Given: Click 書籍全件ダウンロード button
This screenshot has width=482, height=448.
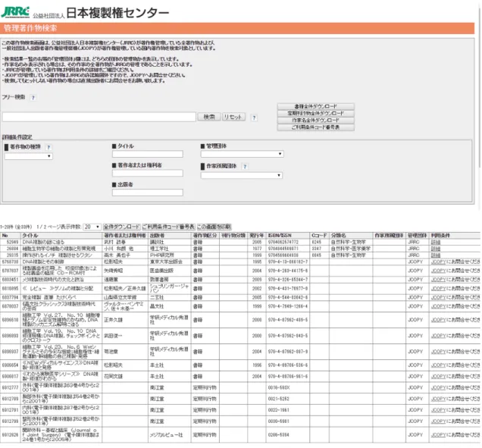Looking at the screenshot, I should [x=316, y=106].
